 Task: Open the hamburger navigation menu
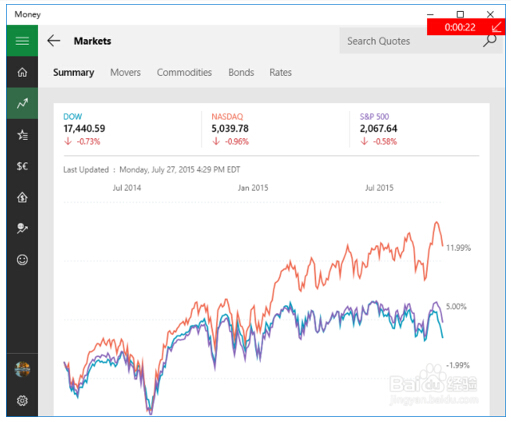tap(22, 41)
